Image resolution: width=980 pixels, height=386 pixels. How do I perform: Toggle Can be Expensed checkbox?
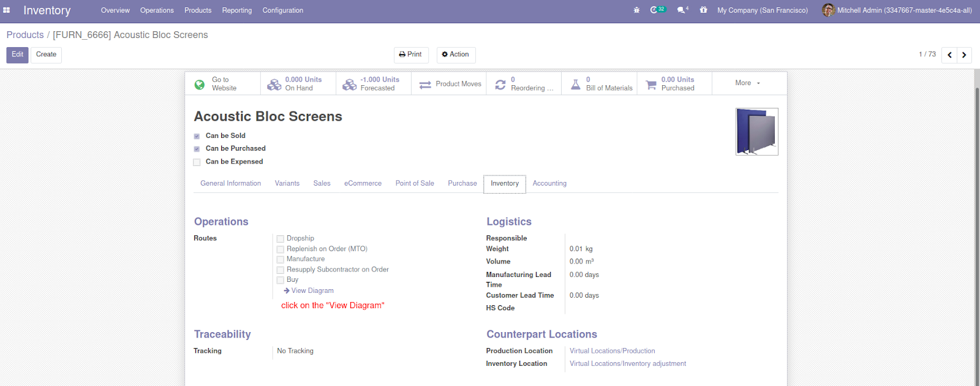[197, 162]
